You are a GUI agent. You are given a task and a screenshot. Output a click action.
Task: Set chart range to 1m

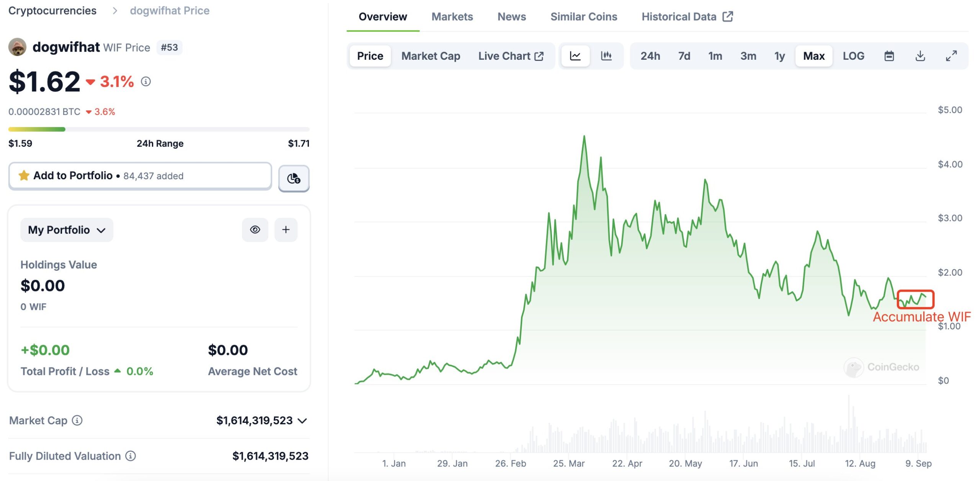(x=715, y=56)
